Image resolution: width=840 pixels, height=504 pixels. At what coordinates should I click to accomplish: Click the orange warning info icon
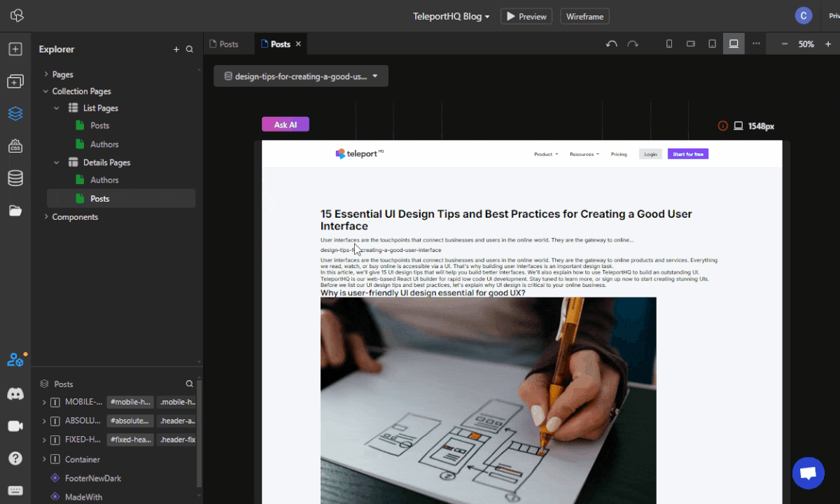[722, 126]
